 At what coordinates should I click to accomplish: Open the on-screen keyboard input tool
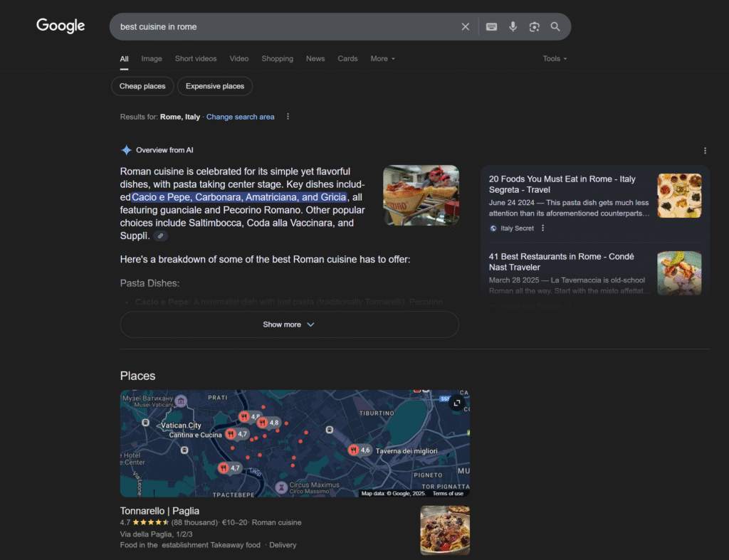pyautogui.click(x=491, y=27)
